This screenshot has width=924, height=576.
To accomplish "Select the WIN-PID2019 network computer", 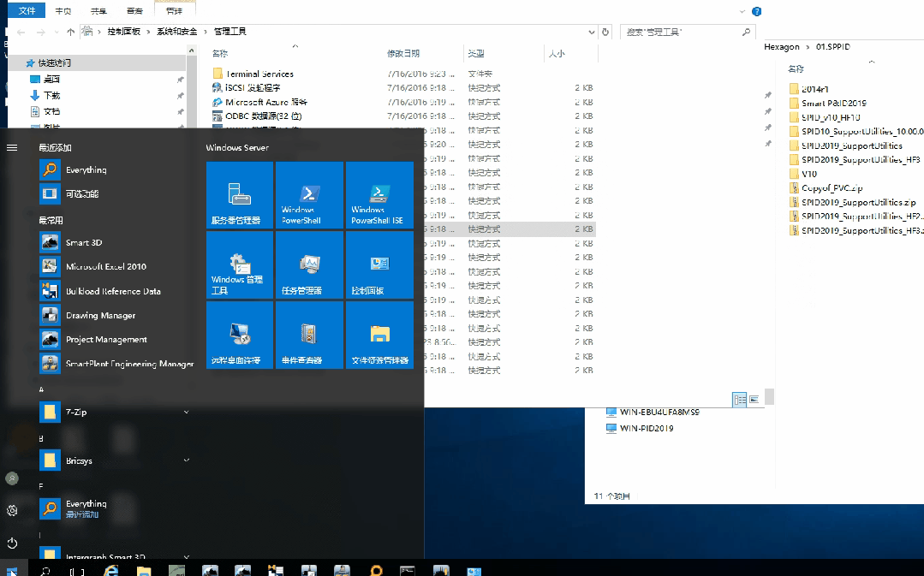I will click(x=640, y=428).
